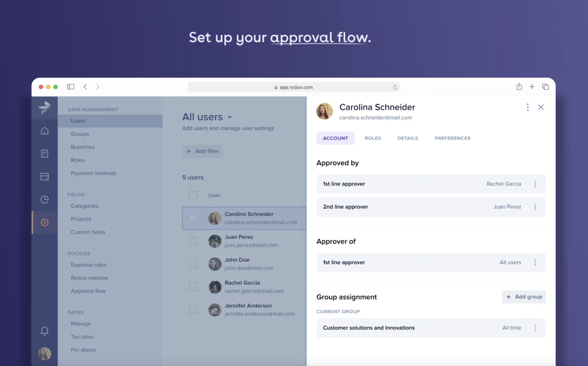Open options menu for Rachel Garcia approver row
Viewport: 588px width, 366px height.
tap(535, 184)
